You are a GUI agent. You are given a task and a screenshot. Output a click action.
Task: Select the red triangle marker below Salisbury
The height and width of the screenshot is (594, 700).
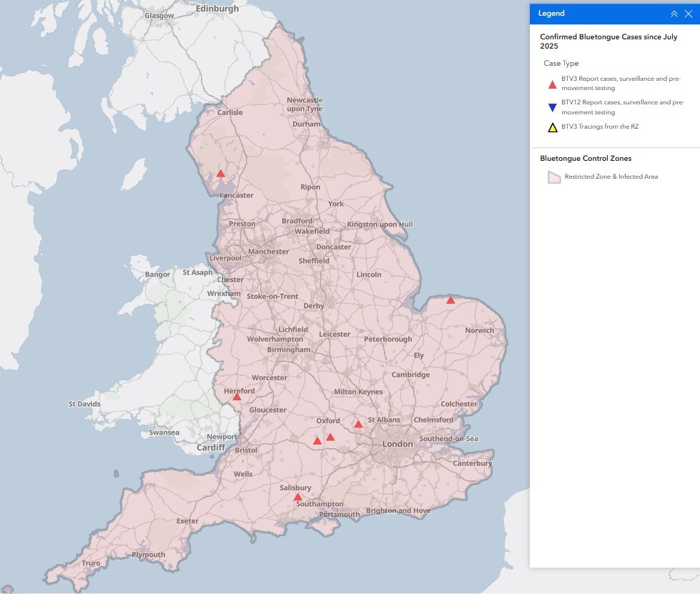(x=298, y=497)
